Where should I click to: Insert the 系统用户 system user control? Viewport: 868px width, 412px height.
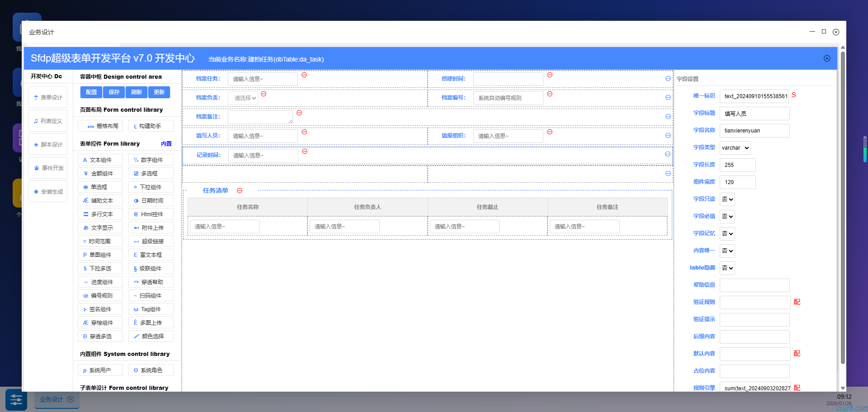click(100, 370)
